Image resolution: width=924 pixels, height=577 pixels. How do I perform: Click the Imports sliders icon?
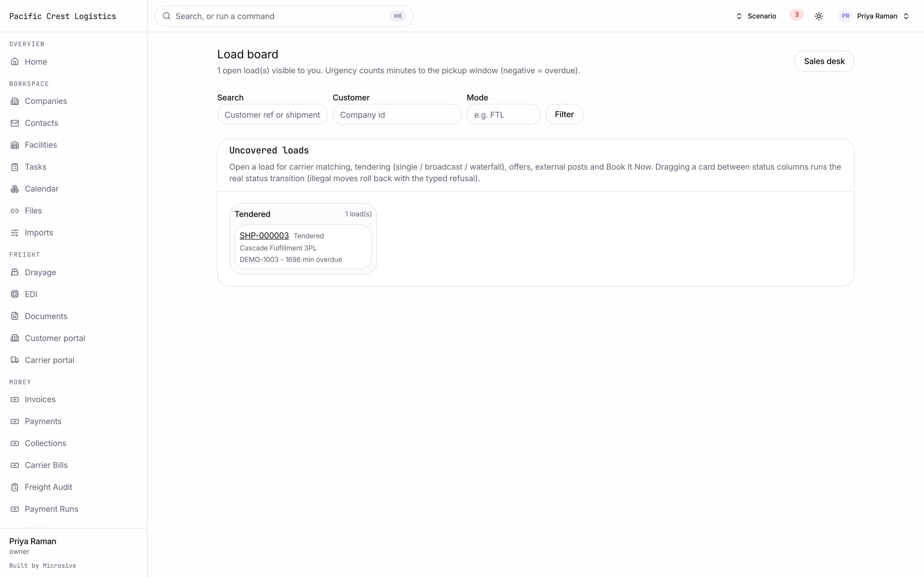coord(14,233)
